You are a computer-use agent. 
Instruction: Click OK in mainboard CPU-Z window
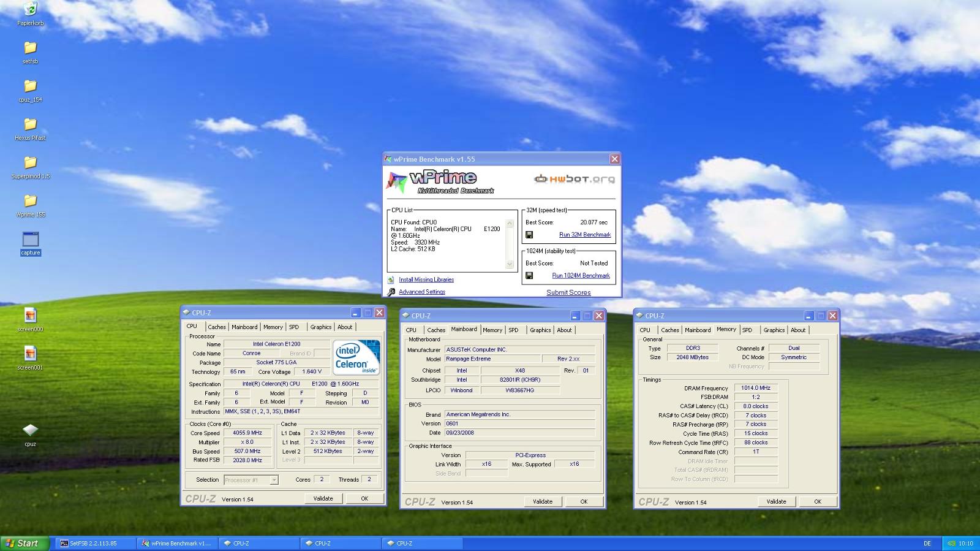584,502
